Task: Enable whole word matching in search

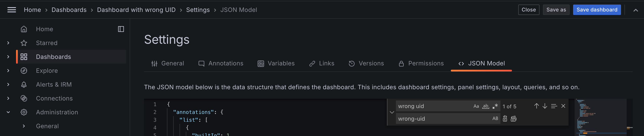Action: (485, 106)
